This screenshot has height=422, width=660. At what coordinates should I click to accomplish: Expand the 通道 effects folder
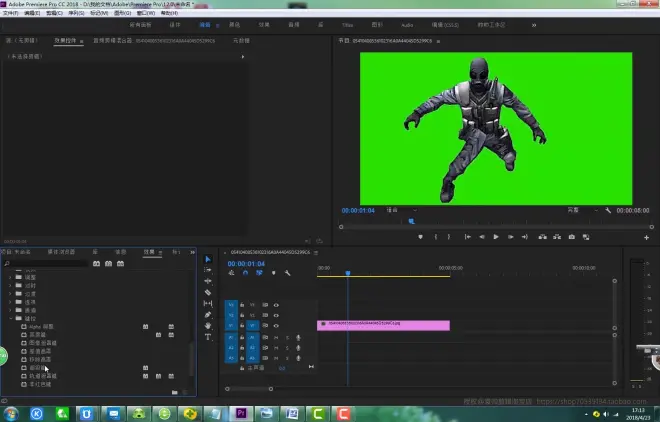click(x=10, y=310)
